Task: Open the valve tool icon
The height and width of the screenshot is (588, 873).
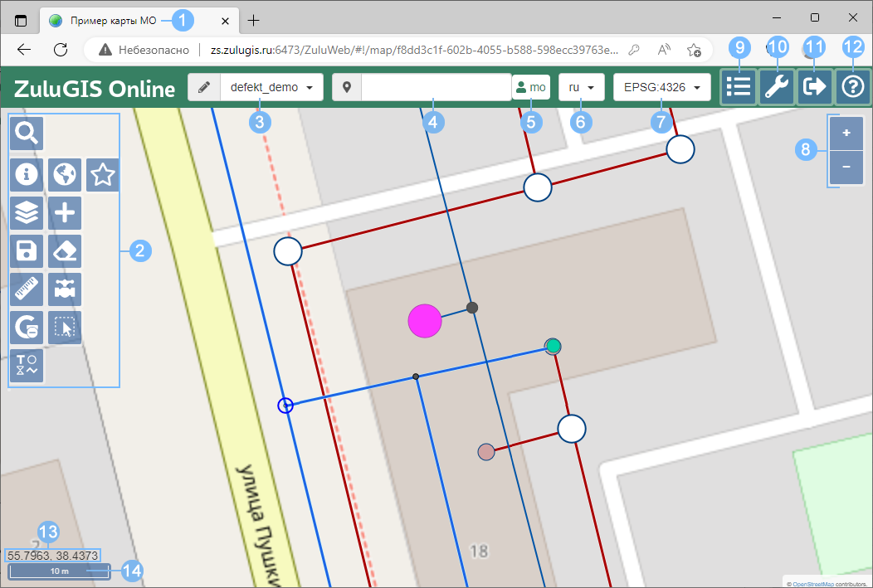Action: (65, 289)
